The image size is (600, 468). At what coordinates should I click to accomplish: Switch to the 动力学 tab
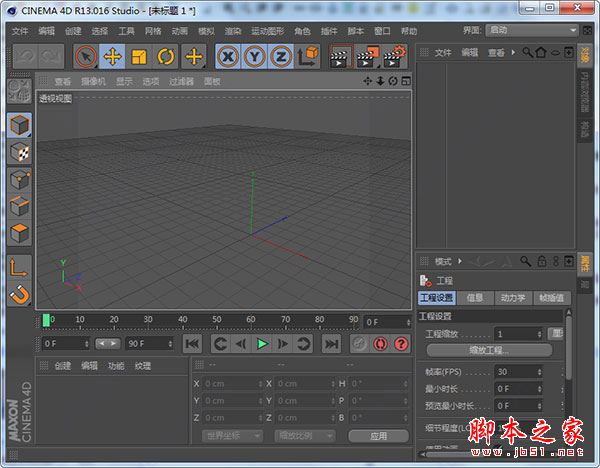point(512,297)
